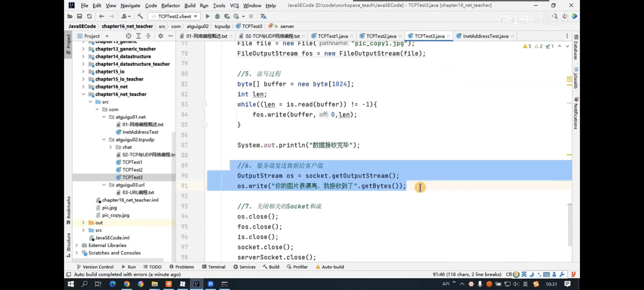Click the Save All toolbar icon

click(80, 16)
